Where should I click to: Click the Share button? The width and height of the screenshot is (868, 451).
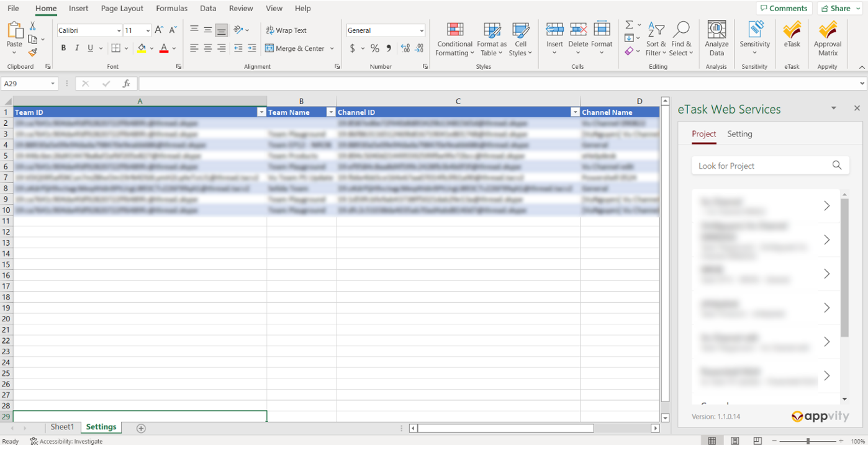coord(839,8)
